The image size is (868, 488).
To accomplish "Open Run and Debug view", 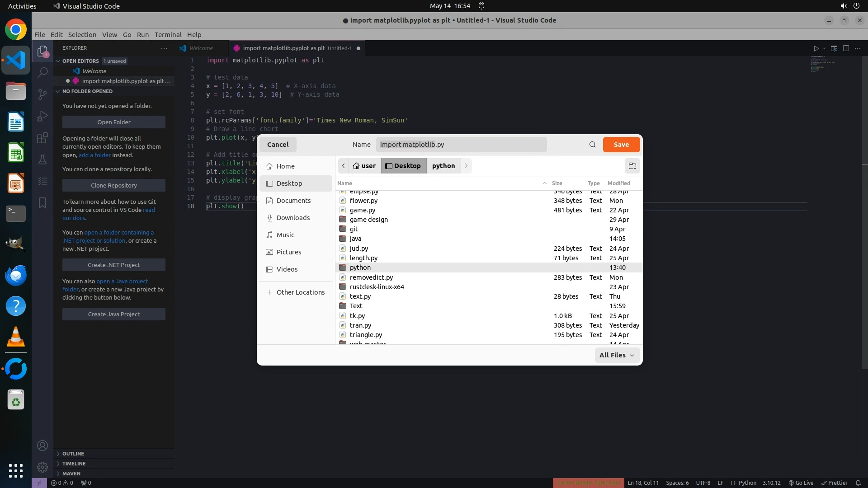I will coord(42,116).
